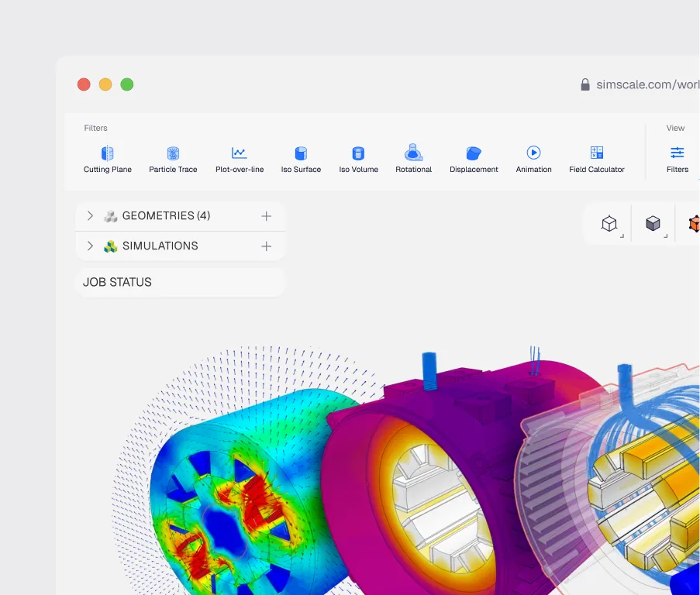700x595 pixels.
Task: Click the red close window button
Action: (84, 84)
